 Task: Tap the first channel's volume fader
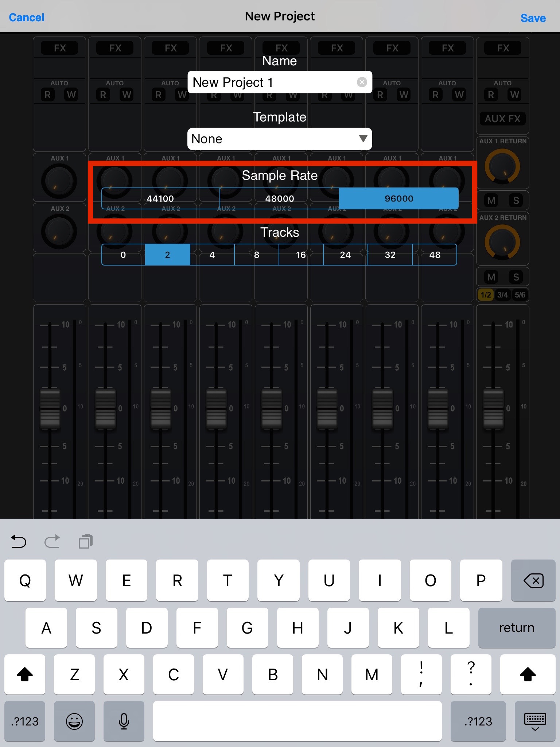click(x=50, y=408)
